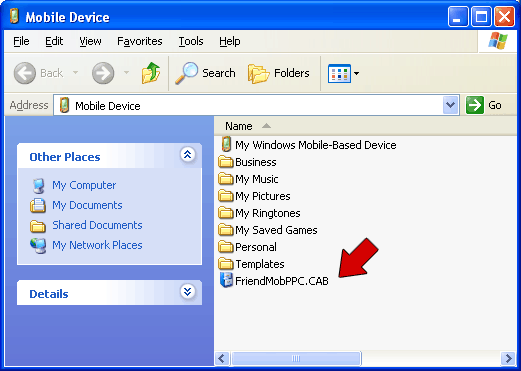Select the My Pictures folder icon
This screenshot has height=371, width=521.
click(x=226, y=196)
